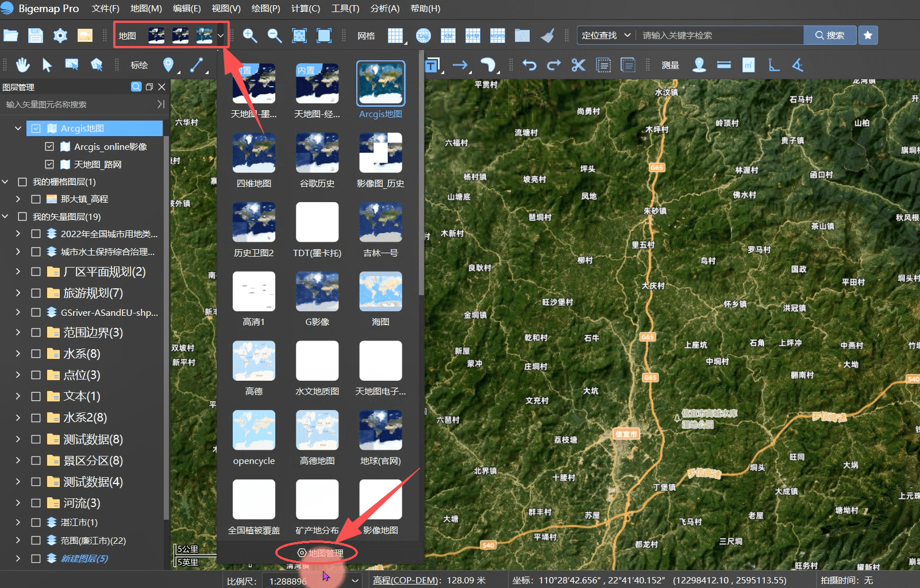Open the 定位查找 dropdown
This screenshot has width=920, height=588.
606,35
